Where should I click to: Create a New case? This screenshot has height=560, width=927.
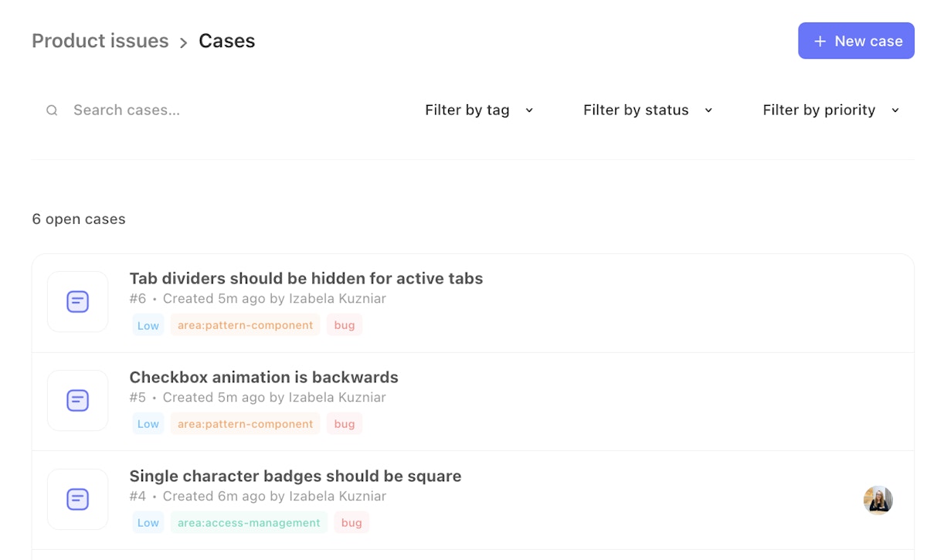click(856, 41)
